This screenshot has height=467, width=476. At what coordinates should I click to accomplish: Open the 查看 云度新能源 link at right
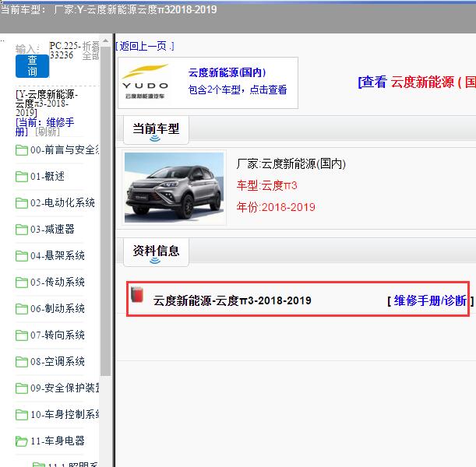(417, 82)
